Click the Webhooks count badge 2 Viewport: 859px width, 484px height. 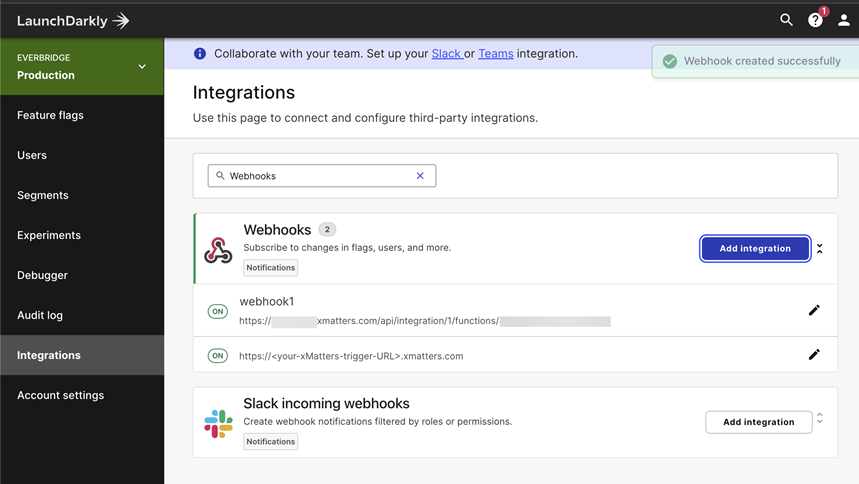tap(327, 230)
